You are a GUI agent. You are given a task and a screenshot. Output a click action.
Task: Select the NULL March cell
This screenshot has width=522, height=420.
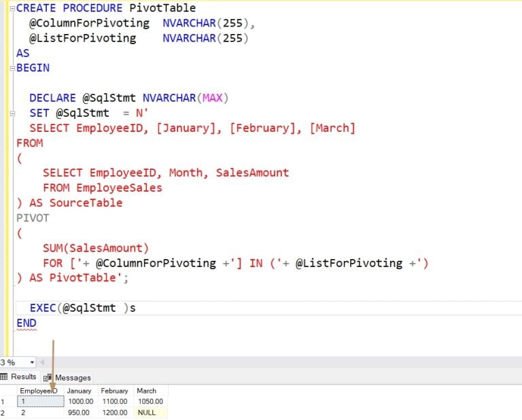tap(150, 413)
